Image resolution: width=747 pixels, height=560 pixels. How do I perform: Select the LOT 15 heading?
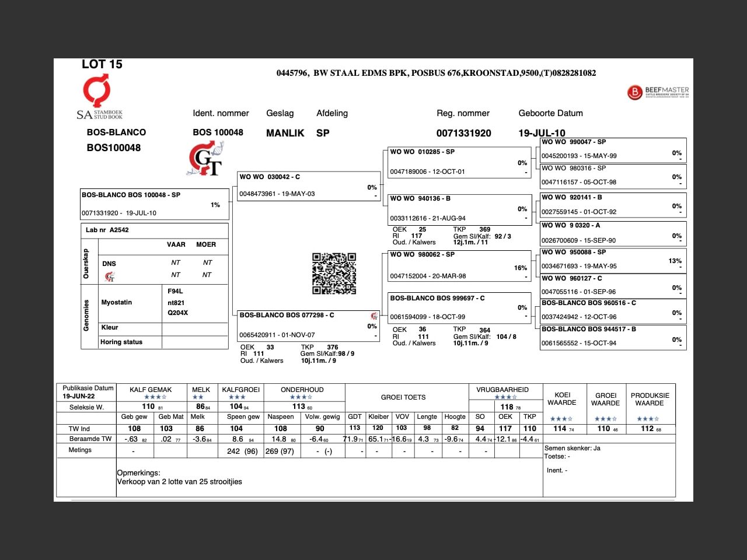(x=102, y=64)
